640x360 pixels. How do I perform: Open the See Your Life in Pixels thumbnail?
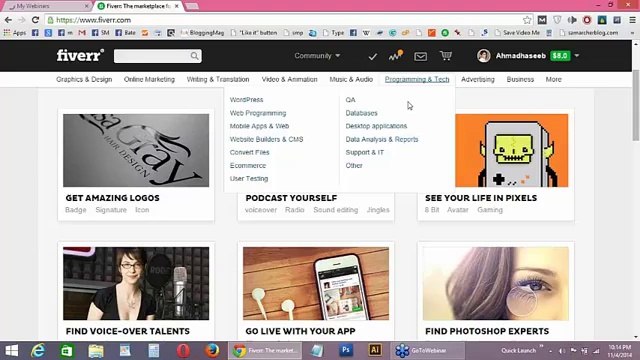pyautogui.click(x=511, y=150)
